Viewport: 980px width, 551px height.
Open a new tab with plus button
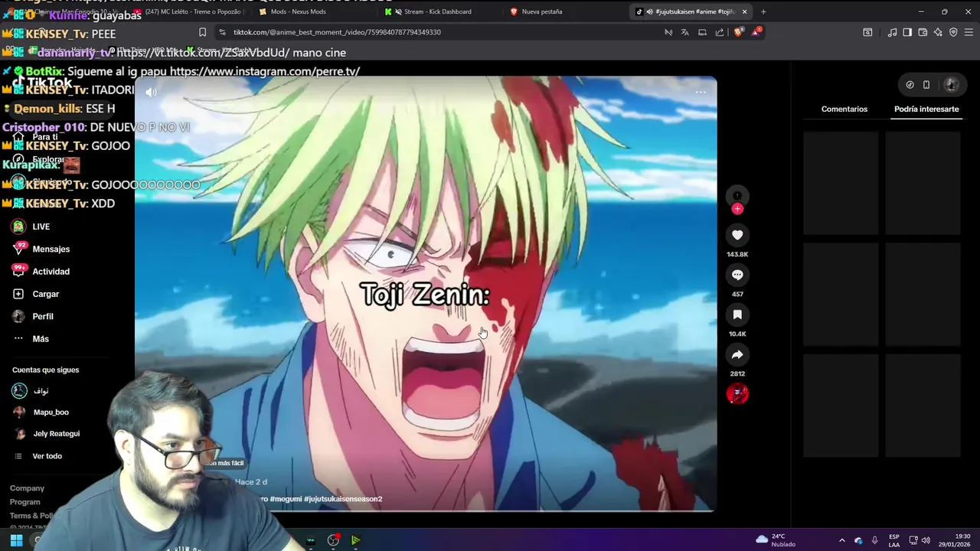[763, 11]
